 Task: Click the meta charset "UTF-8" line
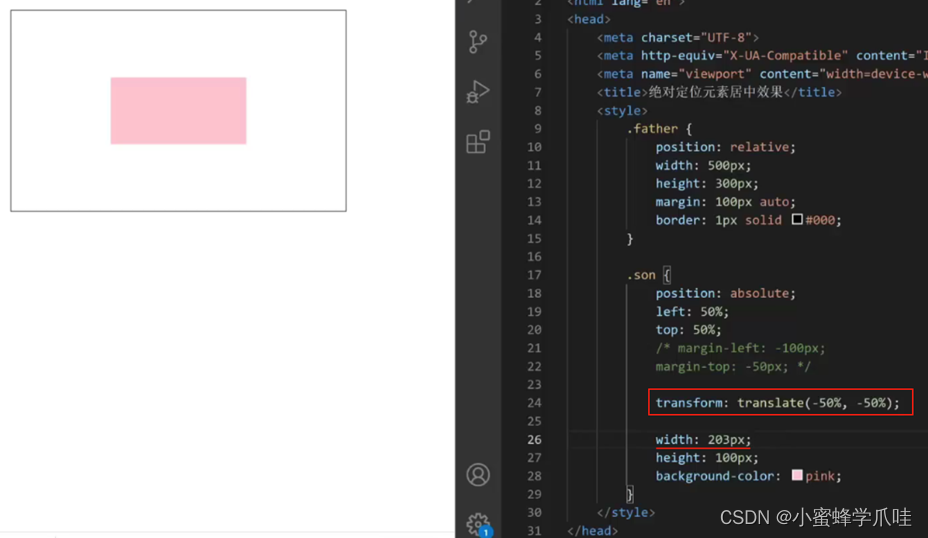coord(678,37)
